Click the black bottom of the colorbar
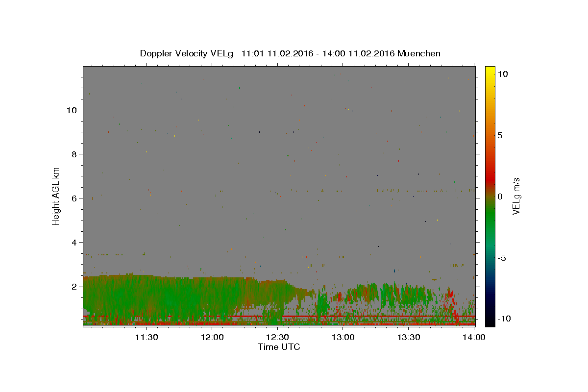 [x=490, y=322]
